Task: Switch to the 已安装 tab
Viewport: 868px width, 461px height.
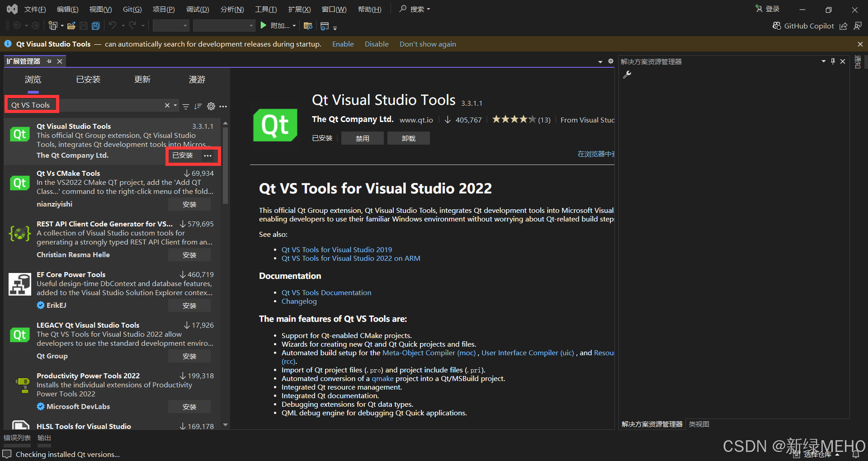Action: coord(88,80)
